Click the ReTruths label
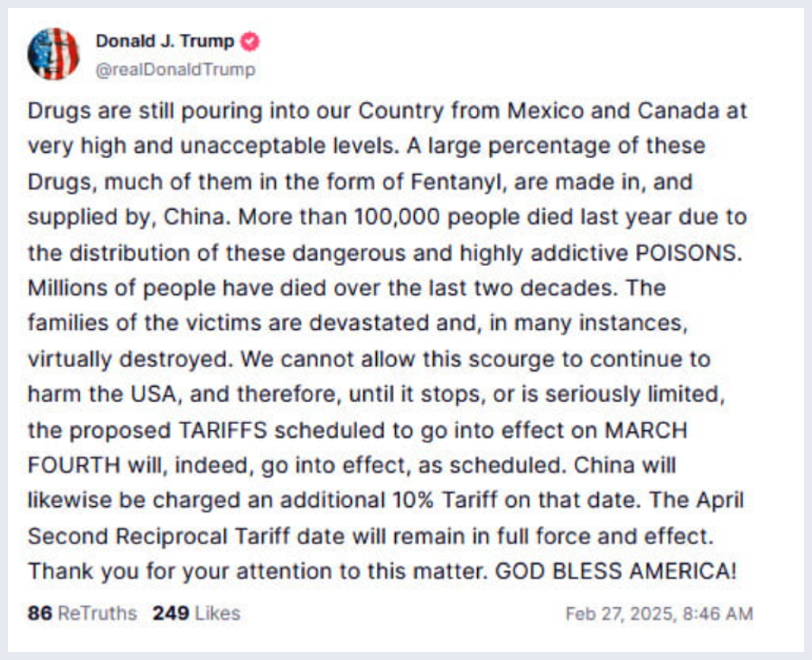This screenshot has width=812, height=660. click(98, 613)
